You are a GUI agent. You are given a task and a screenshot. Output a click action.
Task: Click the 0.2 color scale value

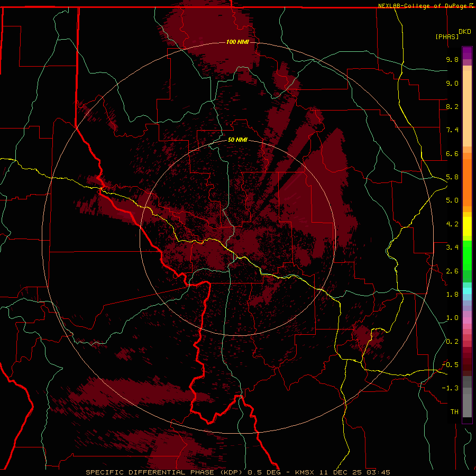(452, 342)
